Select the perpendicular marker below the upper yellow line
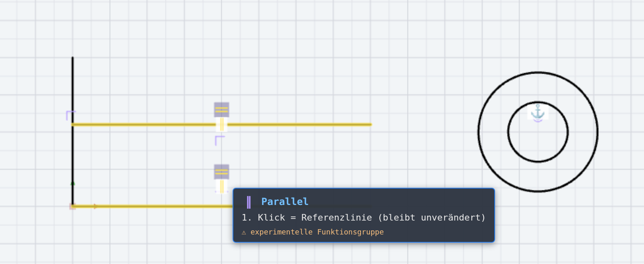The width and height of the screenshot is (644, 264). tap(220, 141)
